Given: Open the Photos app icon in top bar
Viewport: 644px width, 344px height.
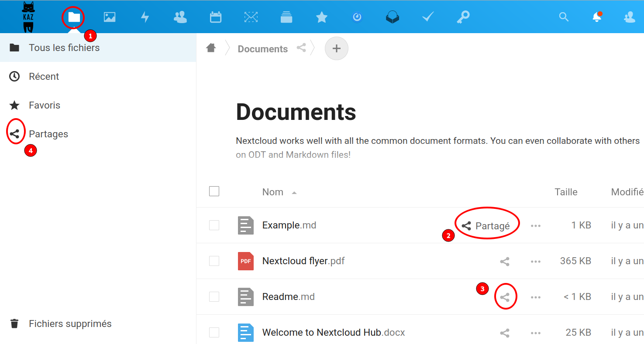Looking at the screenshot, I should 110,17.
